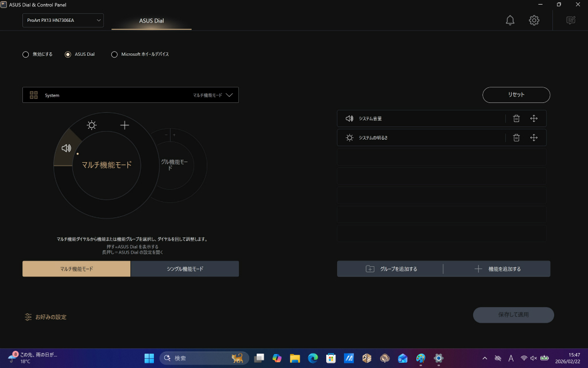Click the お好みの設定 sliders icon
The height and width of the screenshot is (368, 588).
pos(28,317)
